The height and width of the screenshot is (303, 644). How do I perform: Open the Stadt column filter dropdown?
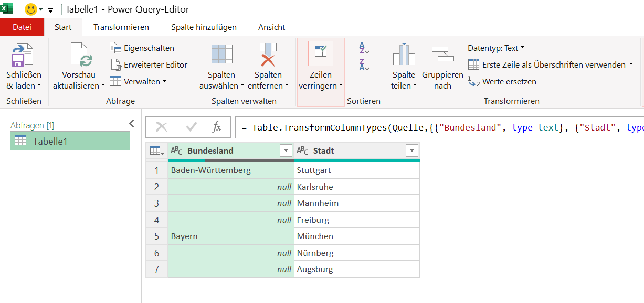[x=411, y=151]
